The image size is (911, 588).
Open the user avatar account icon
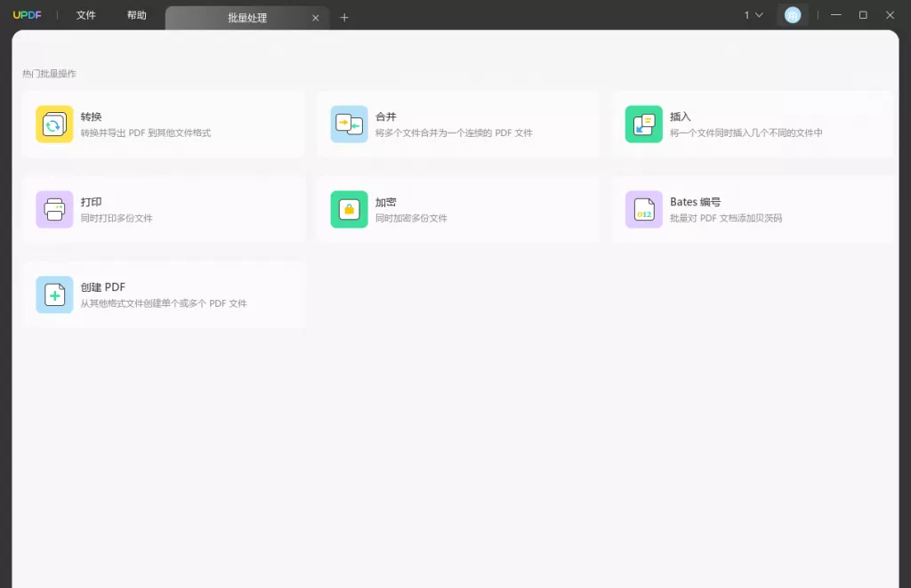point(793,14)
